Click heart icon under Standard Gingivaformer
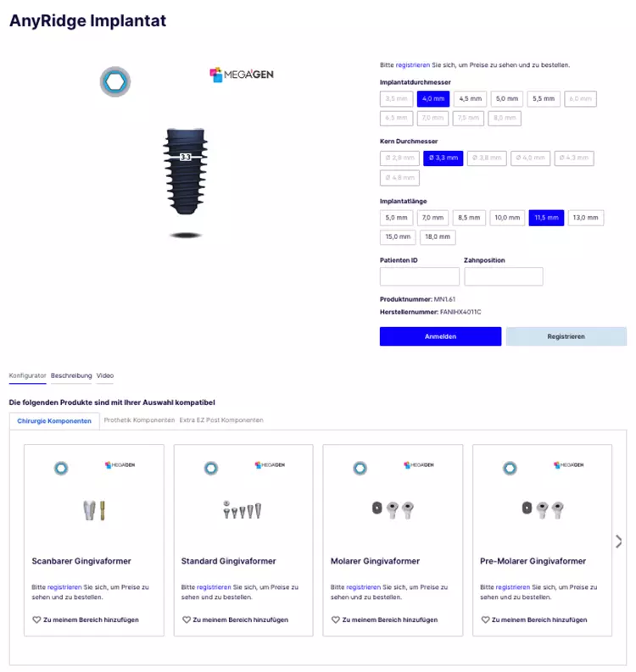Image resolution: width=636 pixels, height=672 pixels. [x=186, y=619]
